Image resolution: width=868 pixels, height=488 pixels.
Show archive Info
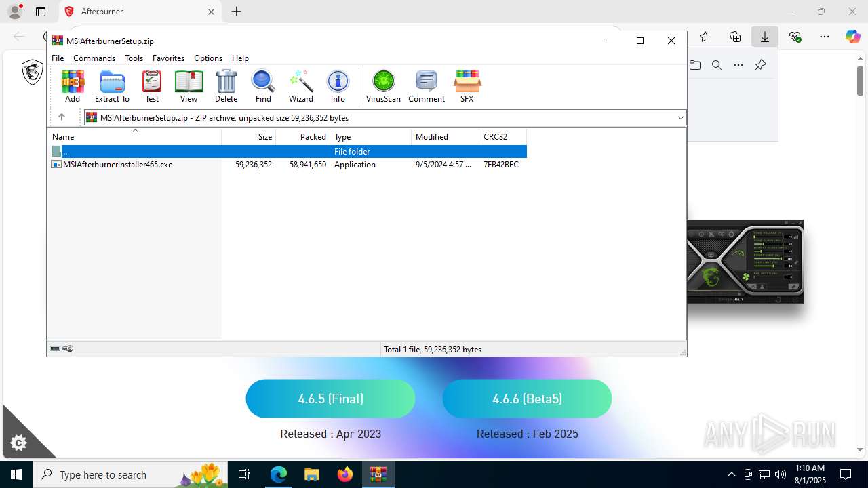(338, 86)
